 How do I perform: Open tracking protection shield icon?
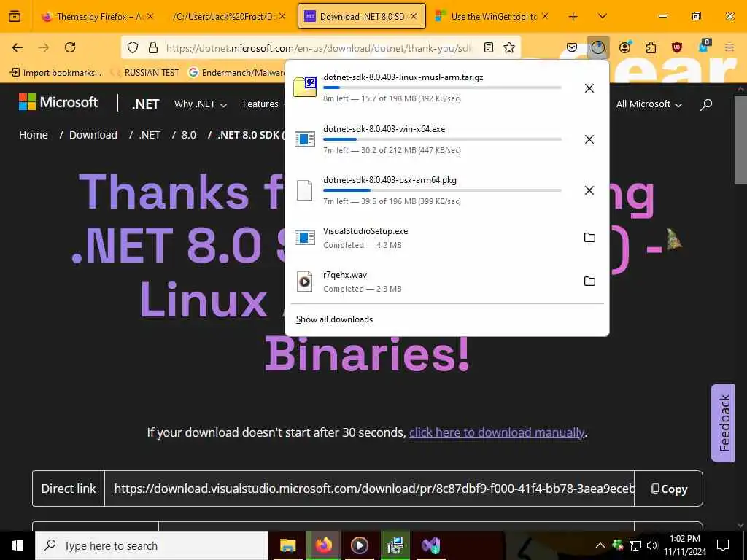pyautogui.click(x=133, y=47)
